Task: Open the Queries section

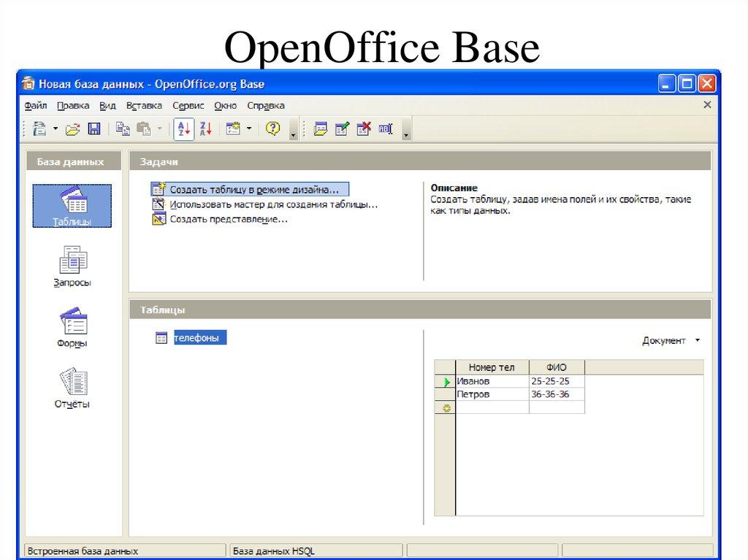Action: click(72, 266)
